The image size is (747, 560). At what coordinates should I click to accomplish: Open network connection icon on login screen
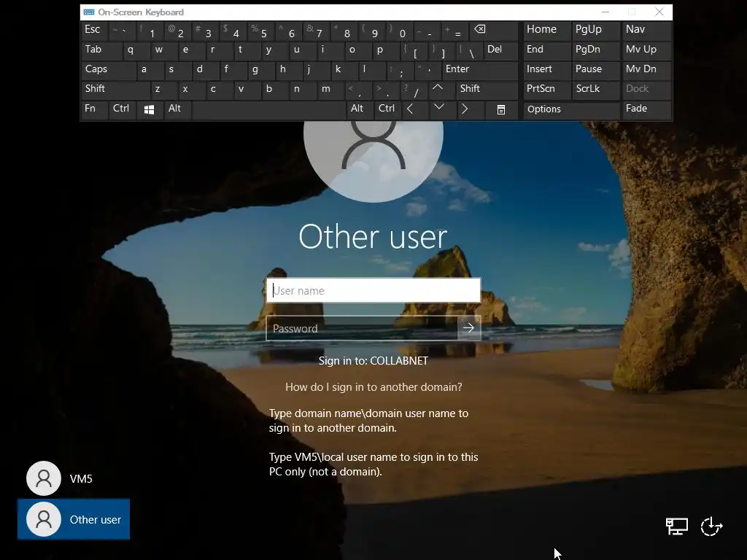[x=676, y=526]
